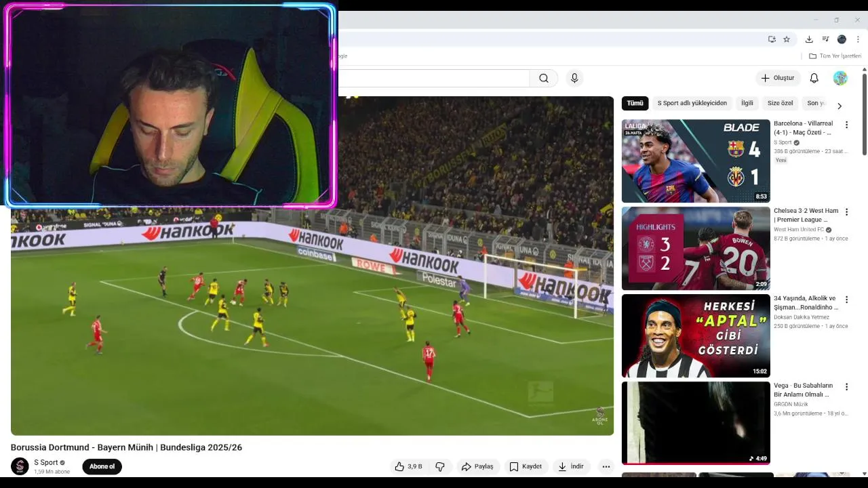Click 34 Yaşında, Alkolik ve Şişman title
Viewport: 868px width, 488px height.
[x=806, y=303]
